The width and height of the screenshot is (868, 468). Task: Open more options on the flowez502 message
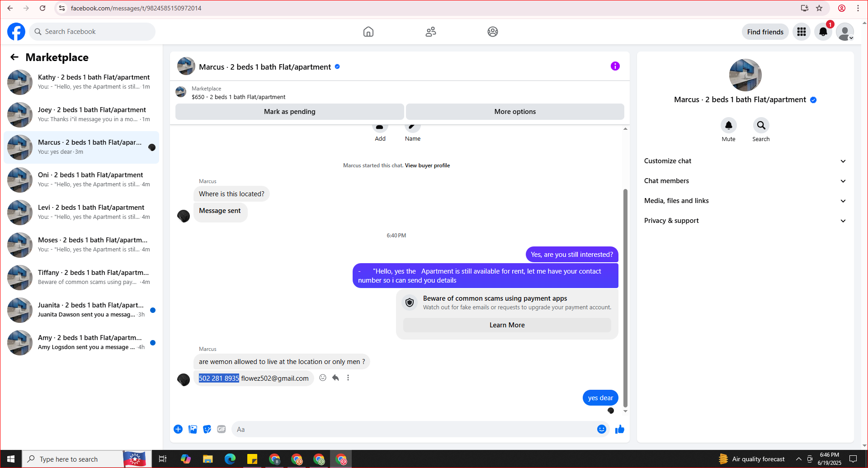[x=348, y=378]
